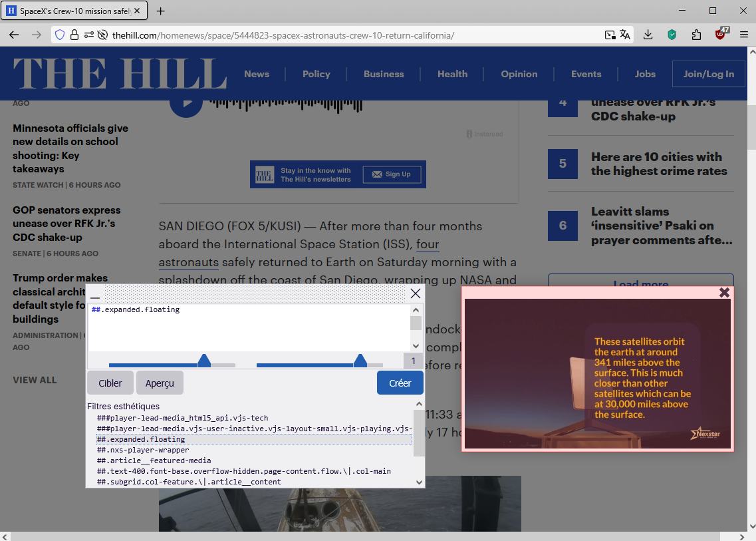Open the Leavitt slams Psaki story
756x541 pixels.
click(662, 226)
